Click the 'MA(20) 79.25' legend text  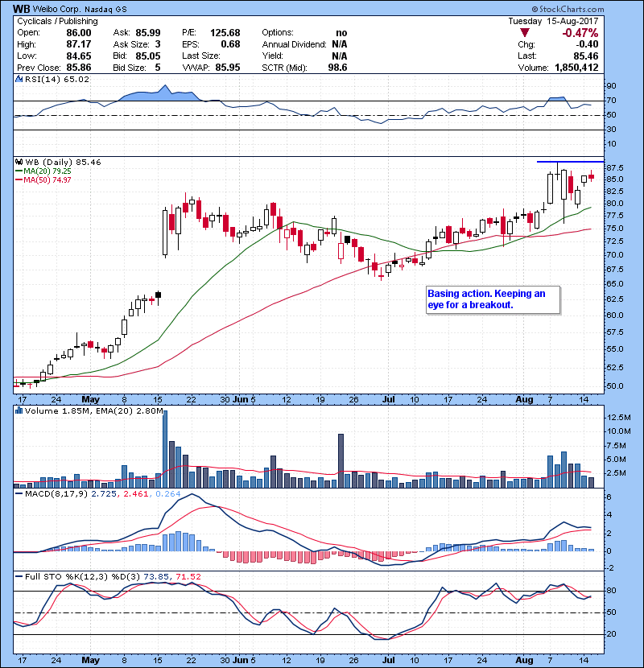(x=47, y=171)
